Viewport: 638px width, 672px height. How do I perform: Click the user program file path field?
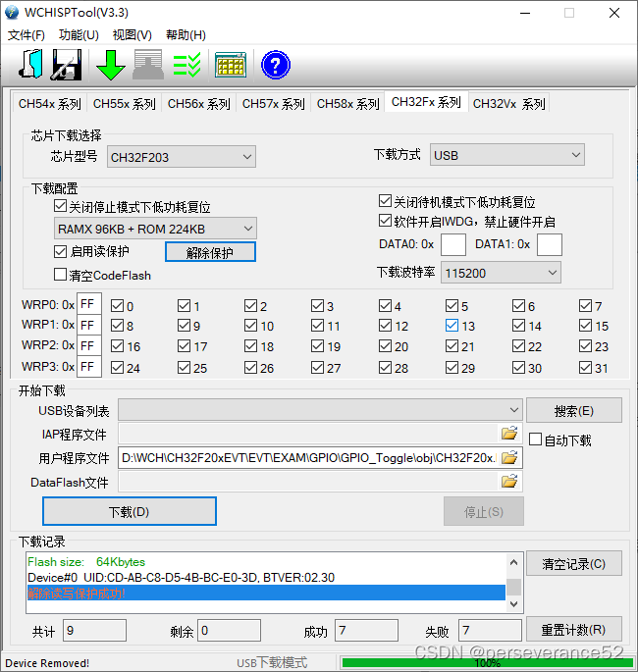click(309, 458)
